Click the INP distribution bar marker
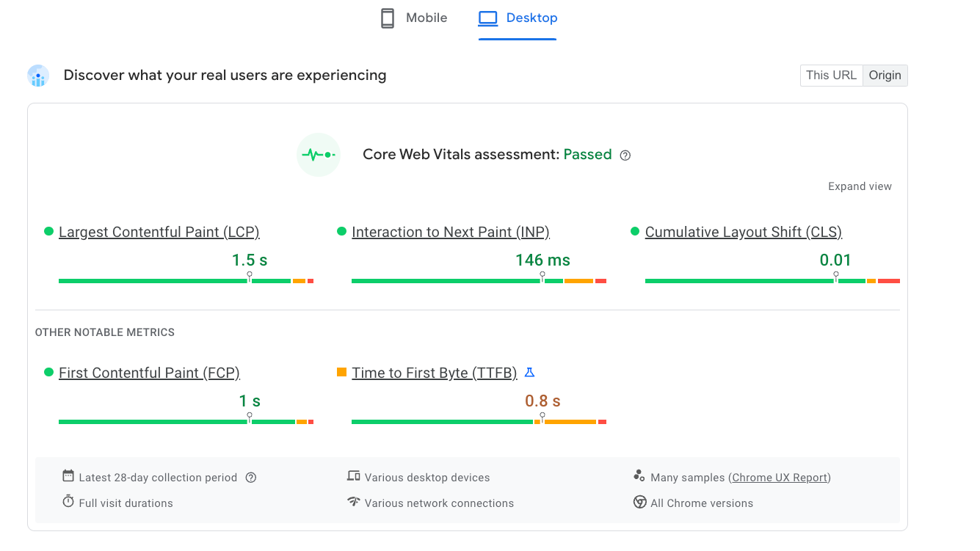The width and height of the screenshot is (980, 551). pyautogui.click(x=542, y=277)
